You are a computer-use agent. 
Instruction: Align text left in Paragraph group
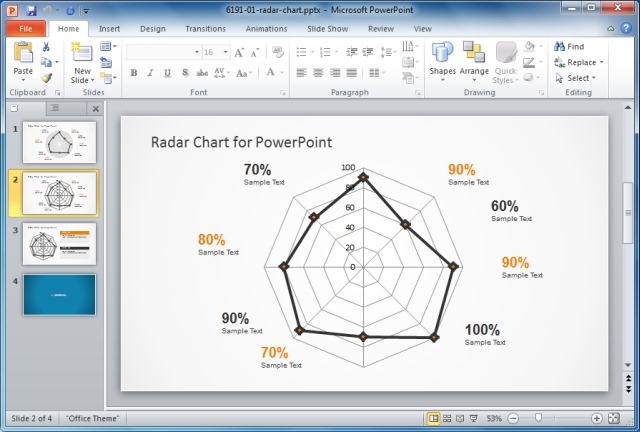pyautogui.click(x=301, y=73)
